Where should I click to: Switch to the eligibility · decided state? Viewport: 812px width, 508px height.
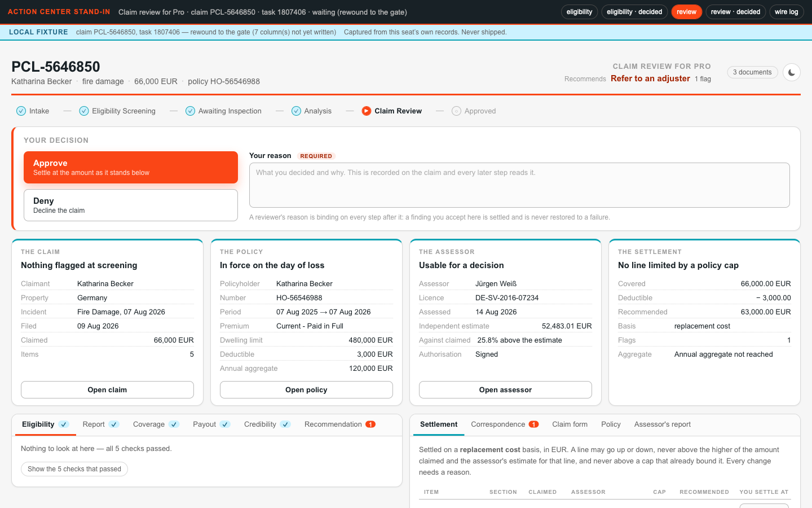point(634,12)
